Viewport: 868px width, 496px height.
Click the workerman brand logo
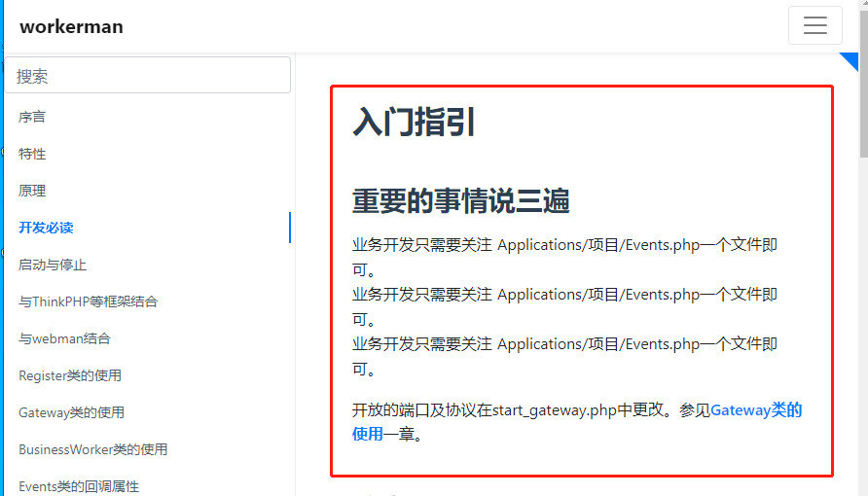click(71, 26)
